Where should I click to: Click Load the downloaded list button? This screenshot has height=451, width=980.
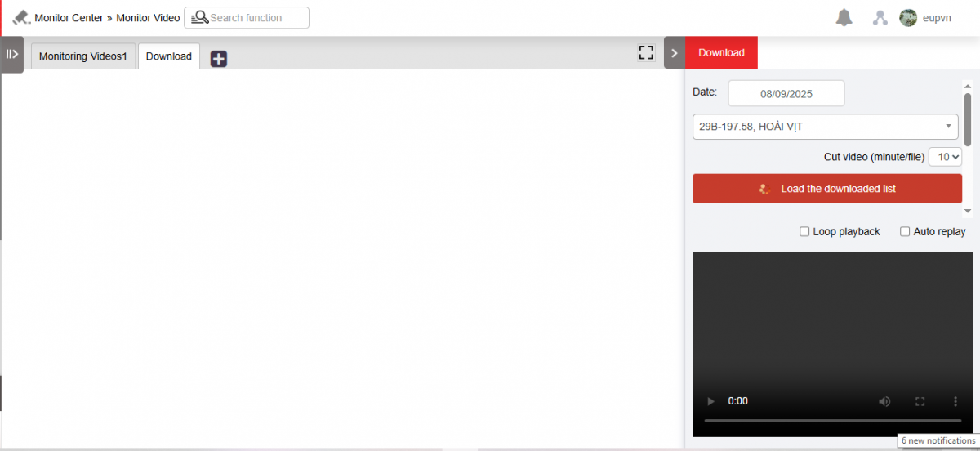[x=827, y=189]
